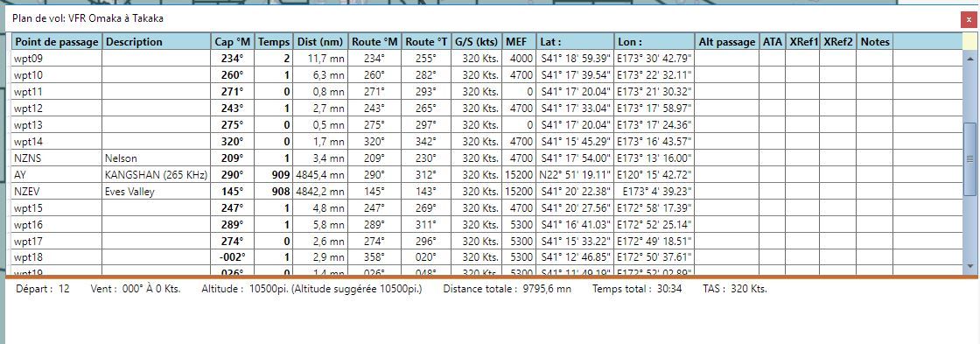The height and width of the screenshot is (344, 980).
Task: Click the ATA column header
Action: click(772, 42)
